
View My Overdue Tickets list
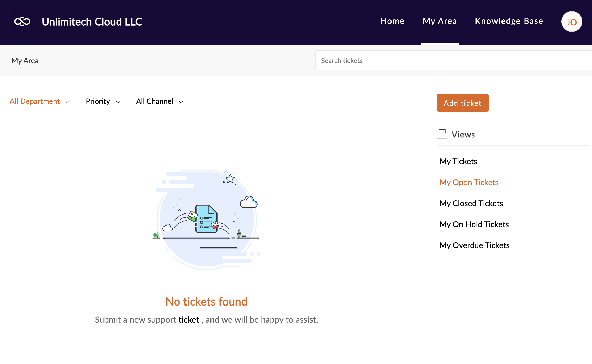pos(474,245)
